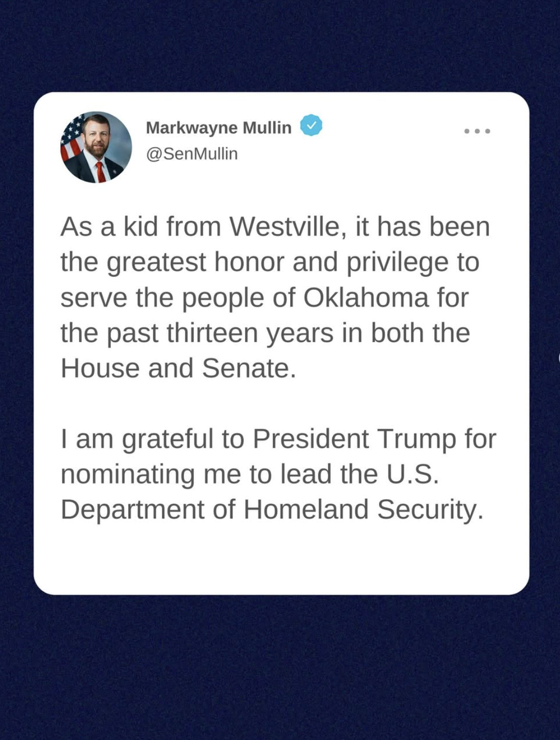
Task: Select the word "Oklahoma" in the tweet
Action: (366, 298)
